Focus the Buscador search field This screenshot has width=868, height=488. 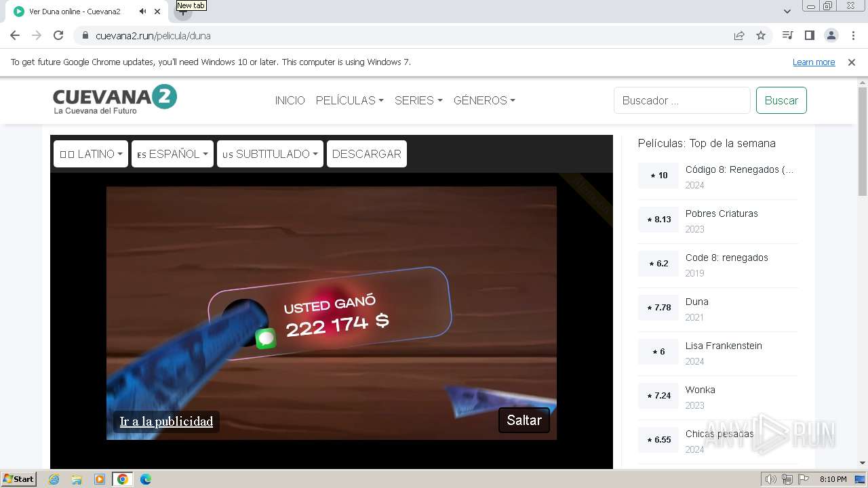point(682,100)
